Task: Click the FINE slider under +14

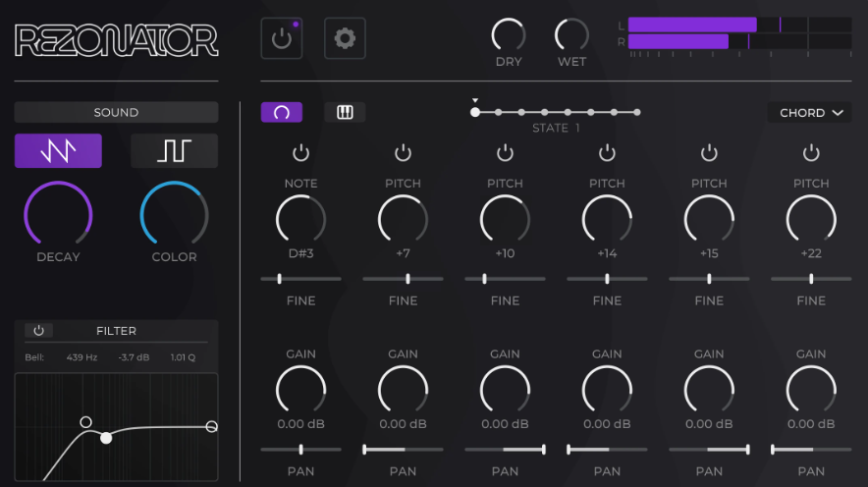Action: 607,279
